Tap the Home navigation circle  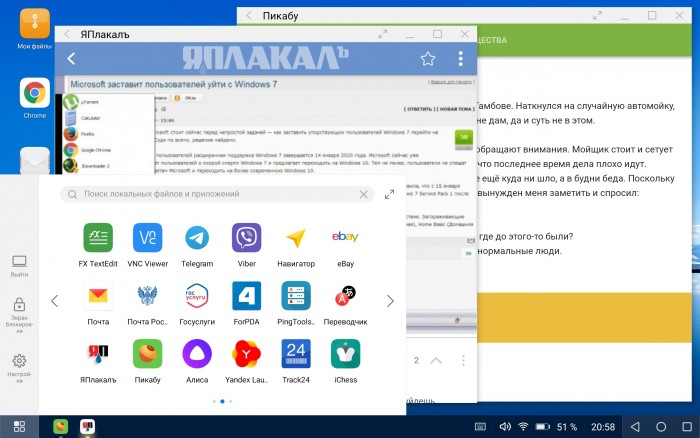pos(661,427)
